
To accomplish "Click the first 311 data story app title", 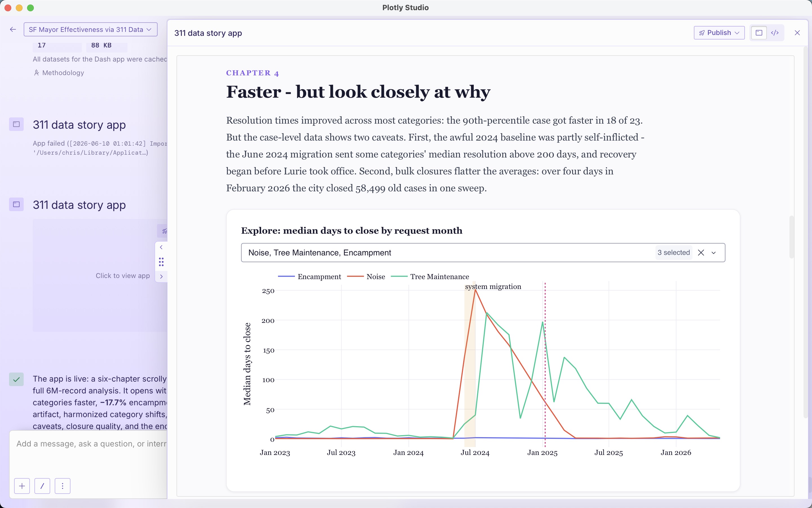I will tap(79, 125).
